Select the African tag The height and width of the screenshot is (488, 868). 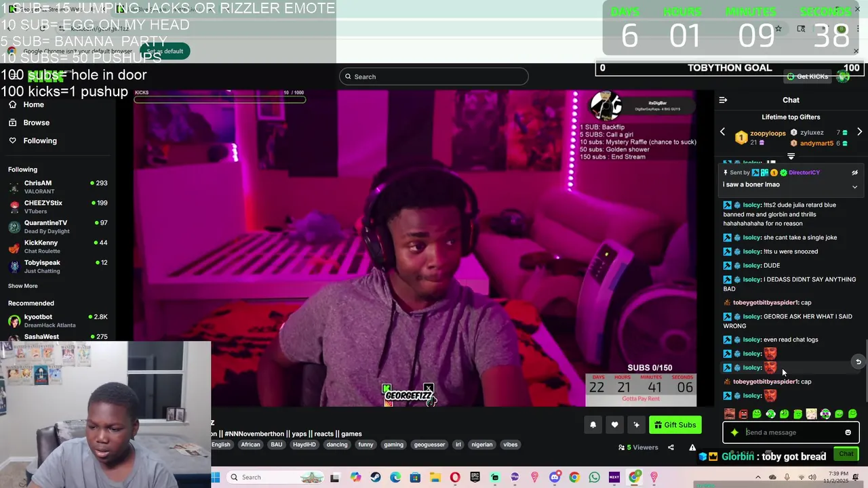[x=250, y=445]
